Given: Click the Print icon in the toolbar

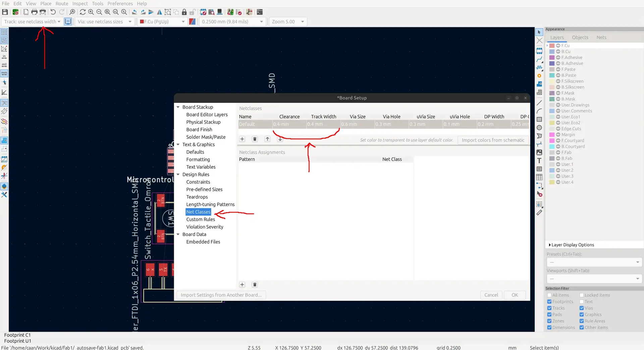Looking at the screenshot, I should coord(34,12).
